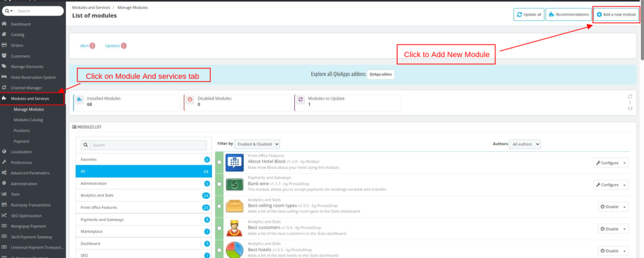Screen dimensions: 644x258
Task: Select the Best customers module checkbox
Action: point(219,229)
